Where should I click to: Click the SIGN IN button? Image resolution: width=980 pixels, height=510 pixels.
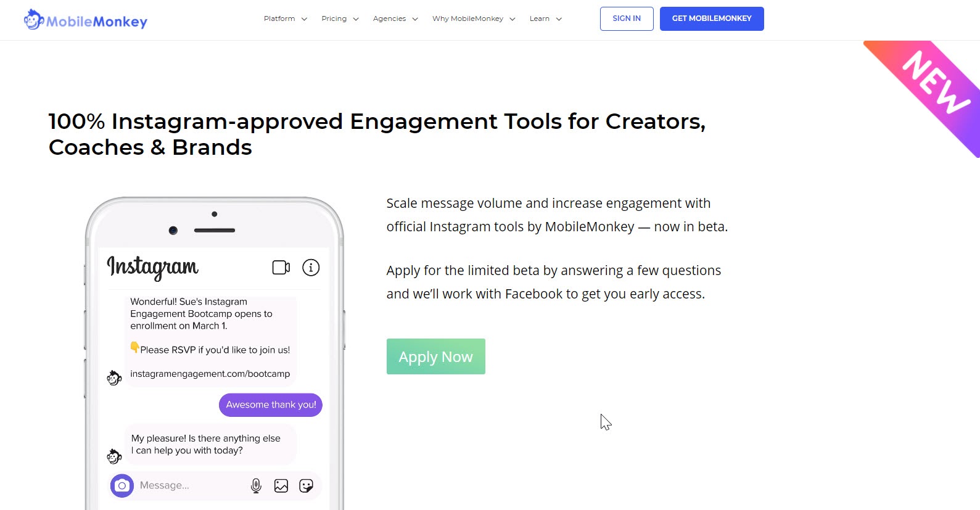pos(627,19)
